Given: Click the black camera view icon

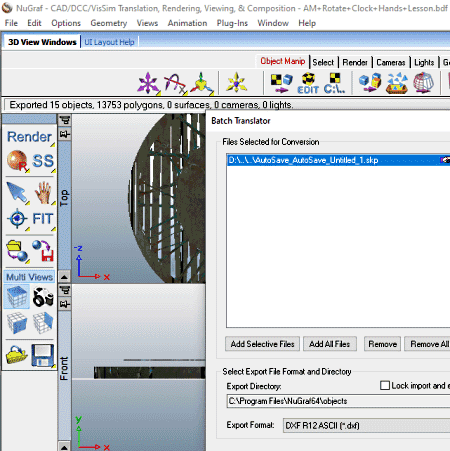Looking at the screenshot, I should pos(43,296).
